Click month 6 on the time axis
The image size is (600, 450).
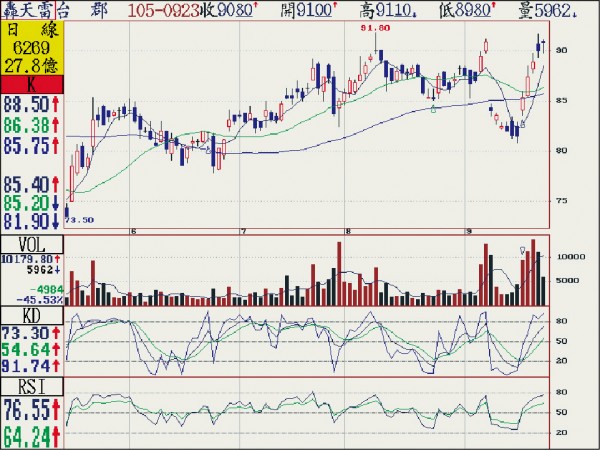[x=133, y=232]
